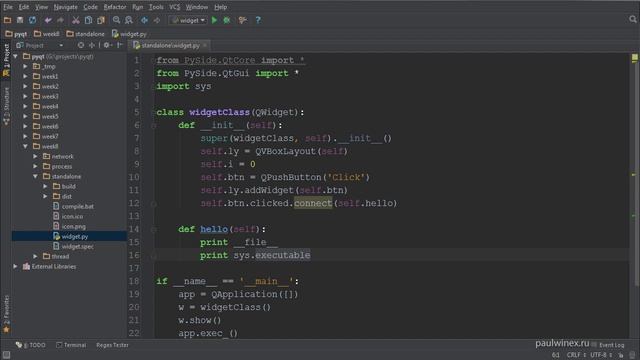Expand External Libraries node
This screenshot has height=360, width=640.
pos(16,266)
